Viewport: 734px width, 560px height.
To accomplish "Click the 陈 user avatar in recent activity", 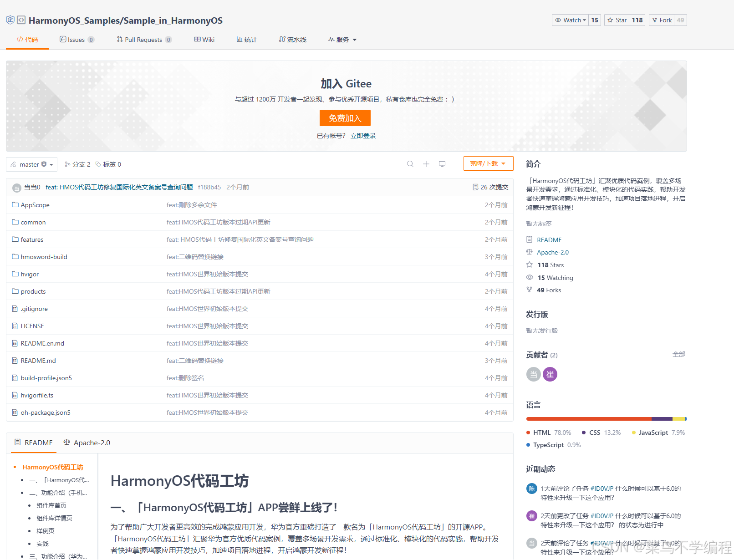I will (x=532, y=489).
